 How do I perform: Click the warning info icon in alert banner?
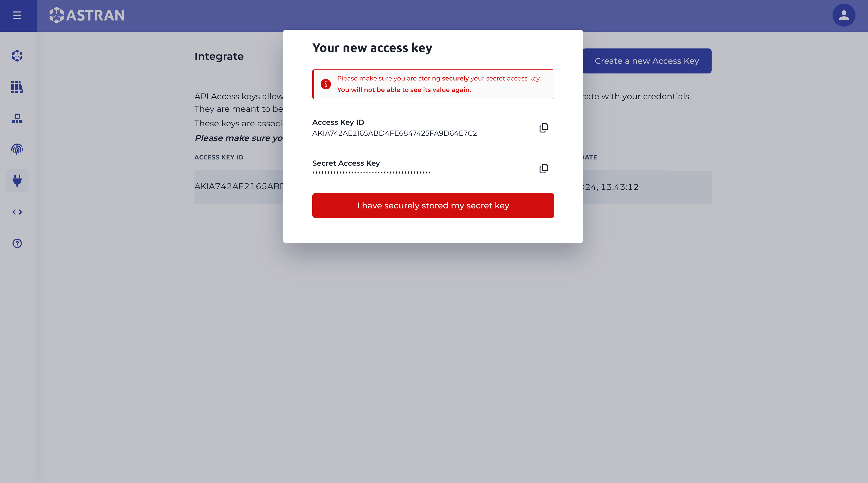click(x=326, y=84)
